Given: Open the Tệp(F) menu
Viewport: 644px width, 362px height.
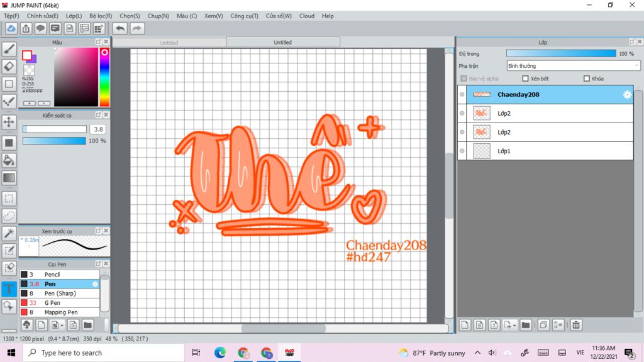Looking at the screenshot, I should tap(11, 16).
